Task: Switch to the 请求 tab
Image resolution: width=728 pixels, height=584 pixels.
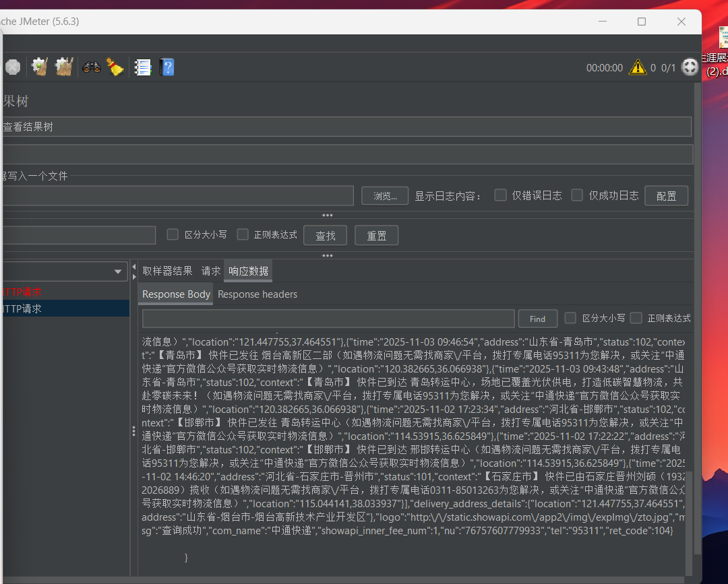Action: [211, 271]
